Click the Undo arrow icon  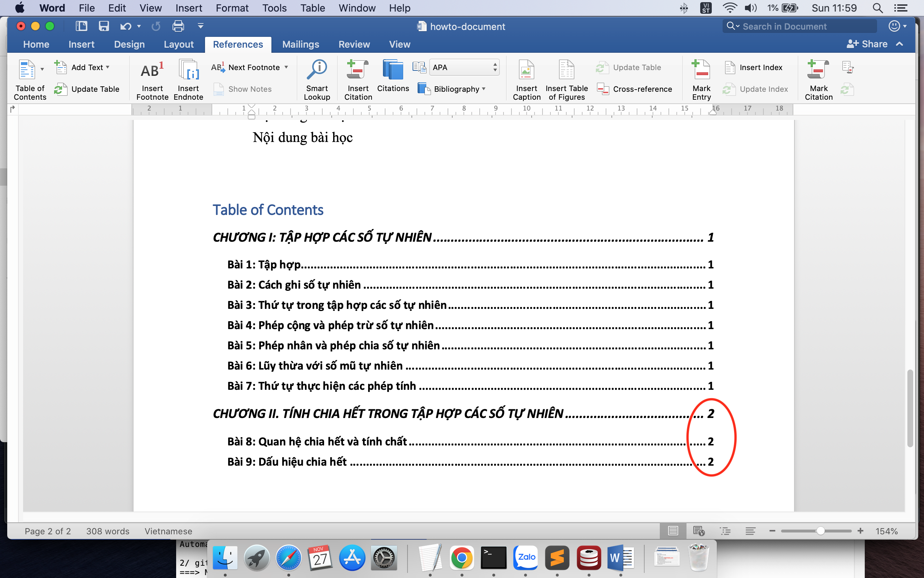coord(125,26)
